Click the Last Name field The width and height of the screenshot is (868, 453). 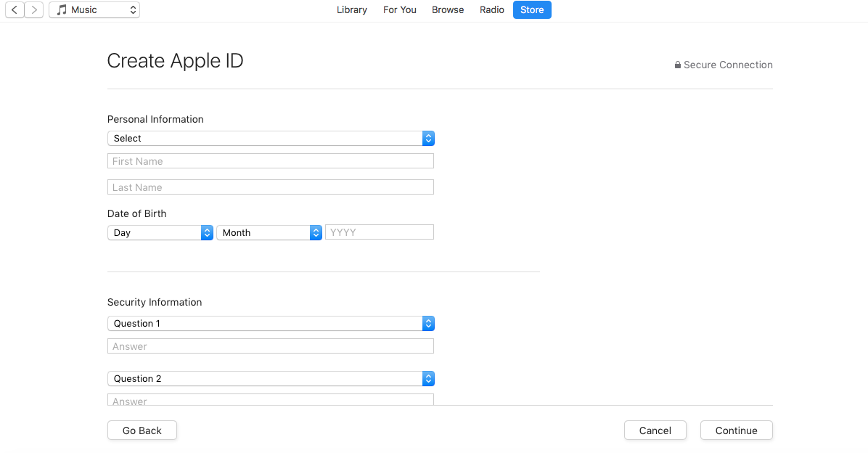pos(271,187)
